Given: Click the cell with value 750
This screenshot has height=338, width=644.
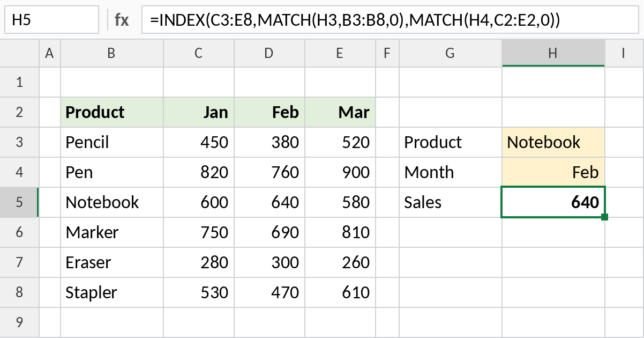Looking at the screenshot, I should tap(199, 232).
